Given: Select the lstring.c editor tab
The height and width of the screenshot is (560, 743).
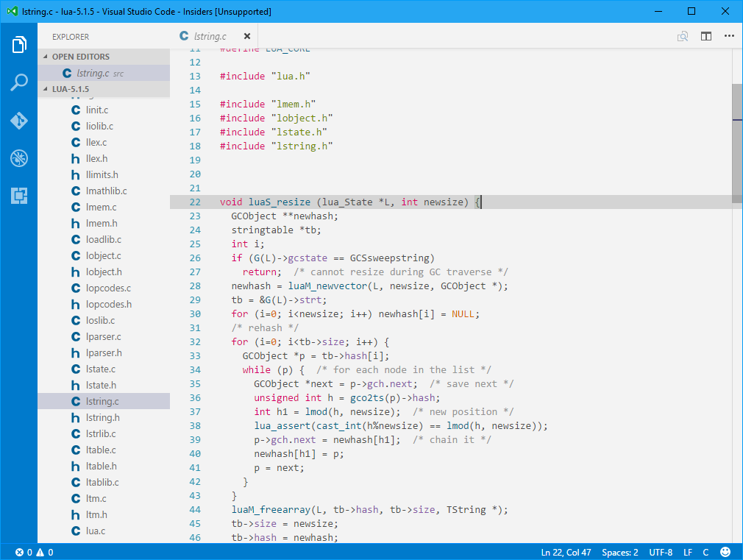Looking at the screenshot, I should [210, 36].
